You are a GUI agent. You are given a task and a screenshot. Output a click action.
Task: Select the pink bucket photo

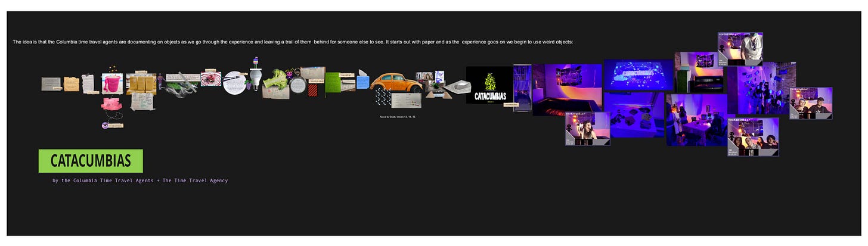click(x=112, y=83)
